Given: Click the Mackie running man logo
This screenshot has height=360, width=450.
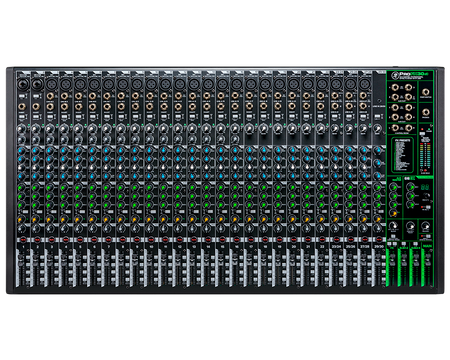Looking at the screenshot, I should tap(395, 75).
